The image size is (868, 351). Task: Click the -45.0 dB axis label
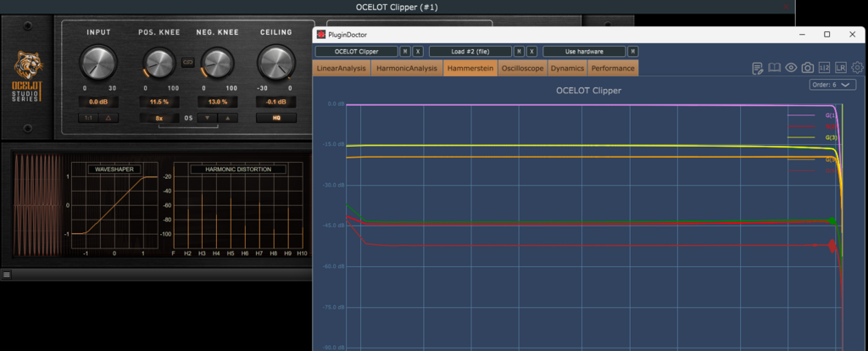point(332,226)
